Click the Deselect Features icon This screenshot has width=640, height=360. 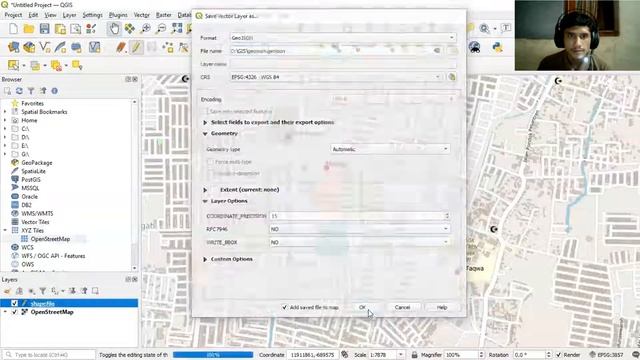point(56,65)
